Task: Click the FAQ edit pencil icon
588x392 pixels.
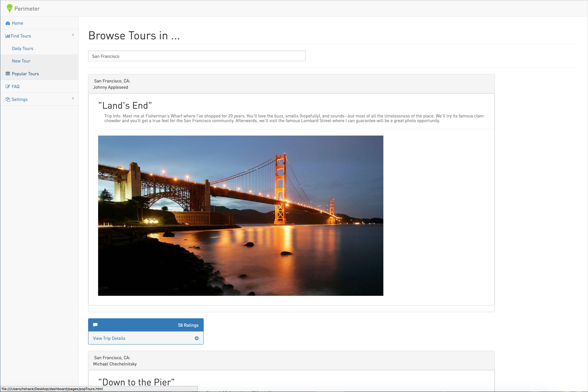Action: click(8, 87)
